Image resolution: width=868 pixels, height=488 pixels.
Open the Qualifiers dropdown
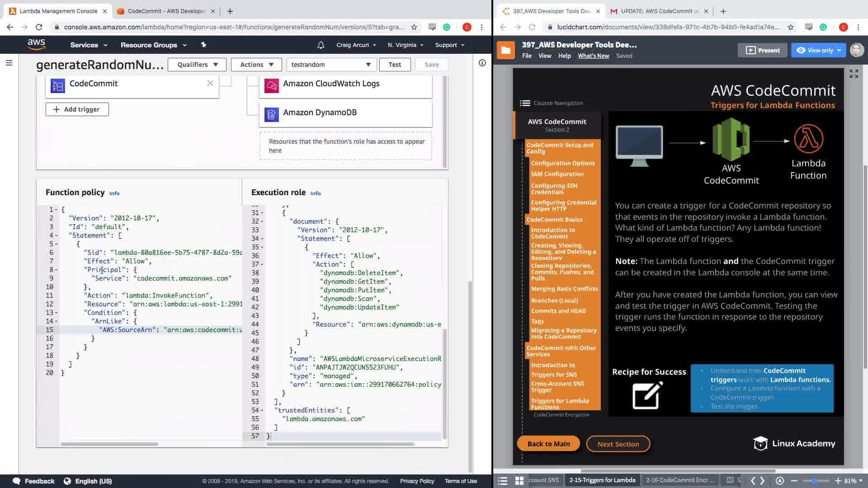(198, 65)
